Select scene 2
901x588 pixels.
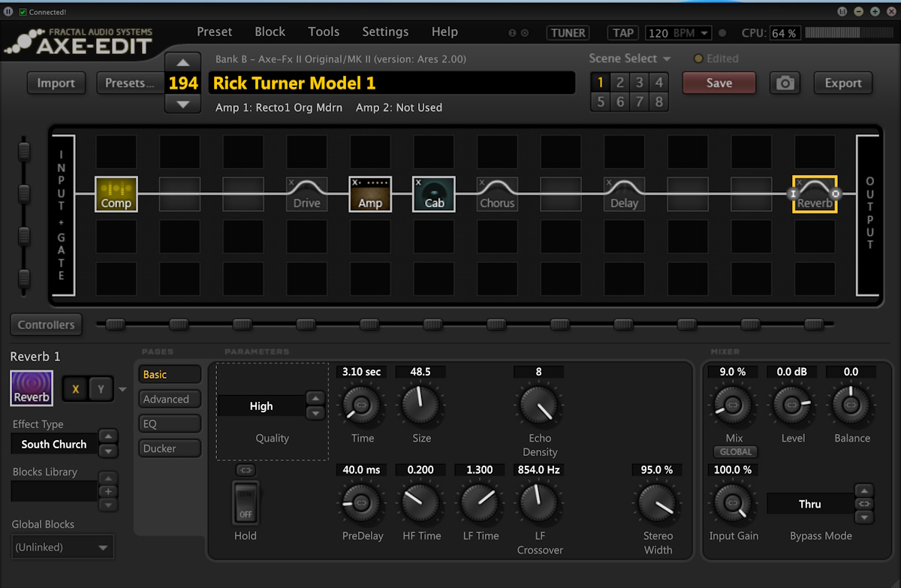619,83
